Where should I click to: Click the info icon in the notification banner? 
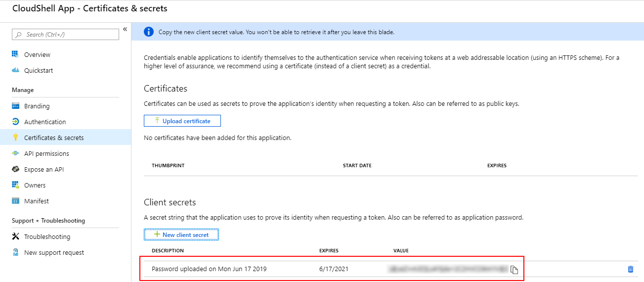[148, 32]
